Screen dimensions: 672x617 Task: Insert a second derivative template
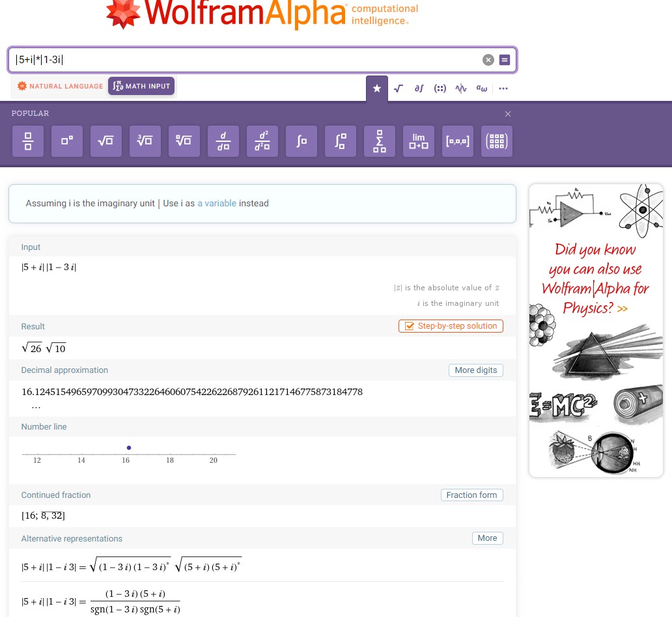click(262, 141)
